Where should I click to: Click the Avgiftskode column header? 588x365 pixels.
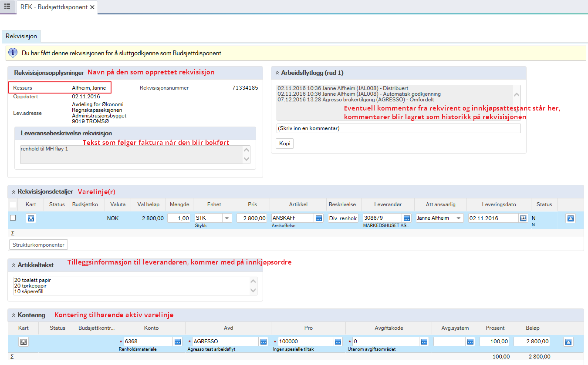pyautogui.click(x=389, y=328)
